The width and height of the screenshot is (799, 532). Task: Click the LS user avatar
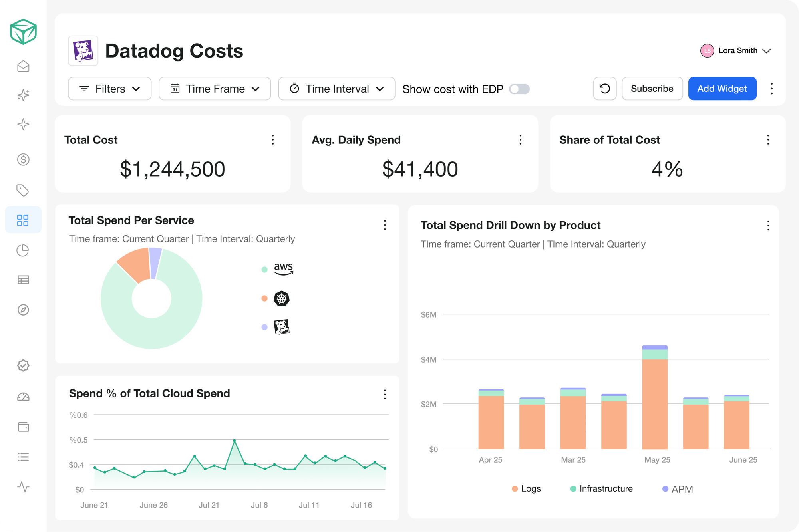click(x=707, y=51)
